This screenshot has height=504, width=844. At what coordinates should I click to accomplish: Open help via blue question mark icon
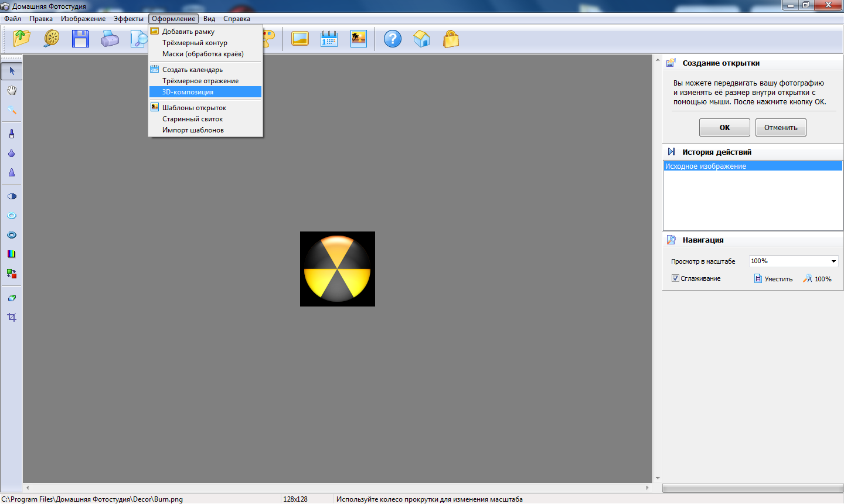pyautogui.click(x=393, y=39)
